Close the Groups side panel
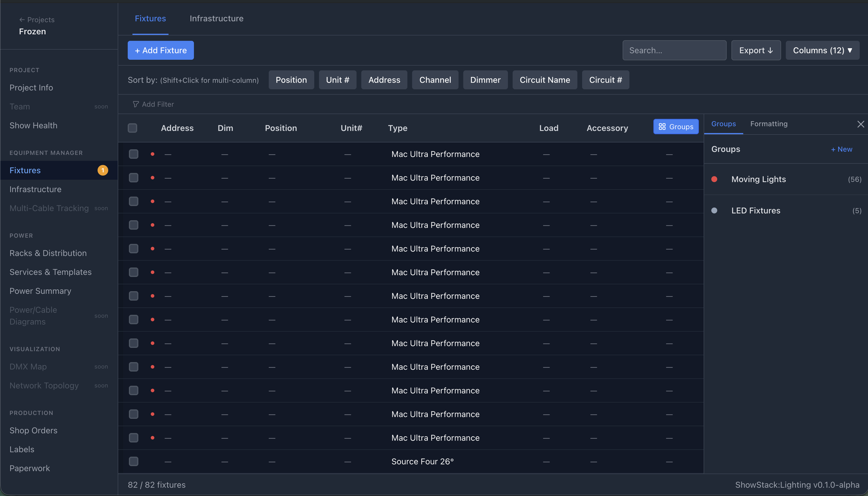 point(860,124)
